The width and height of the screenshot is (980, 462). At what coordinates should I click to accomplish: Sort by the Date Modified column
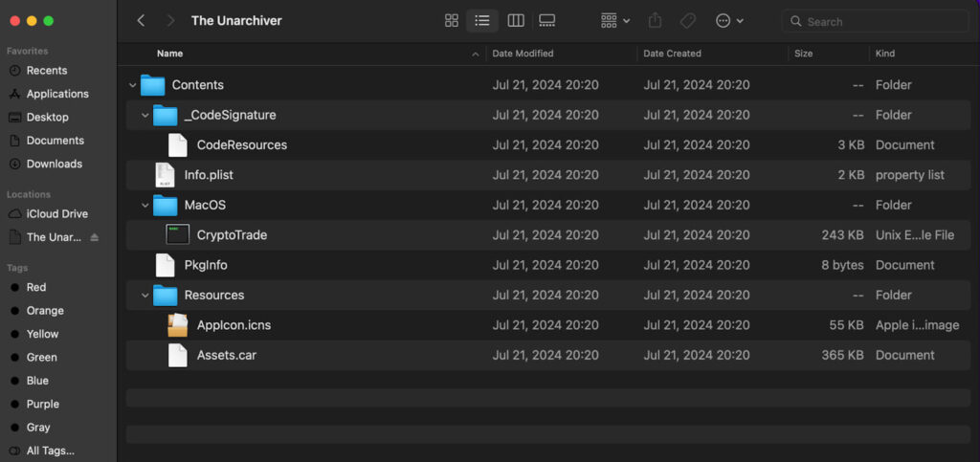click(x=523, y=54)
